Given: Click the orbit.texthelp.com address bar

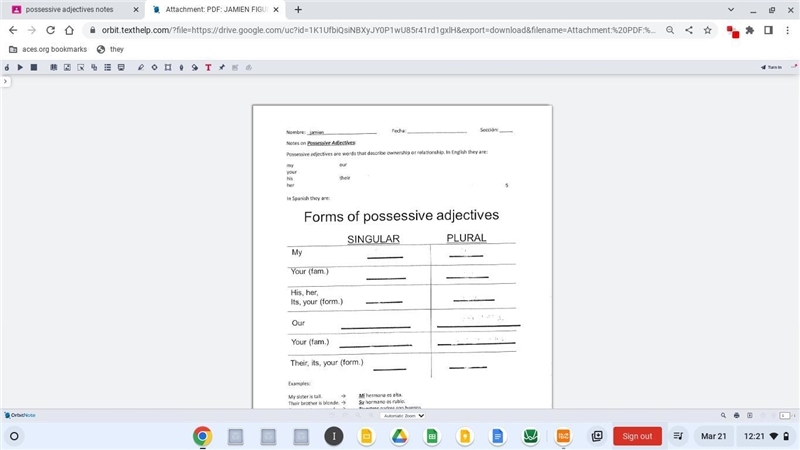Looking at the screenshot, I should click(x=378, y=30).
